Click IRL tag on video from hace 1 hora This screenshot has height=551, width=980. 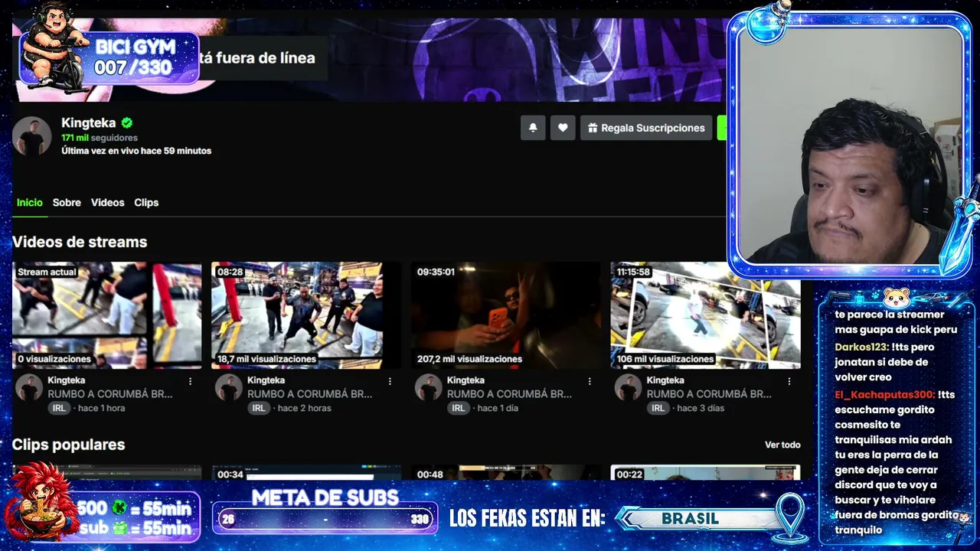(x=59, y=409)
